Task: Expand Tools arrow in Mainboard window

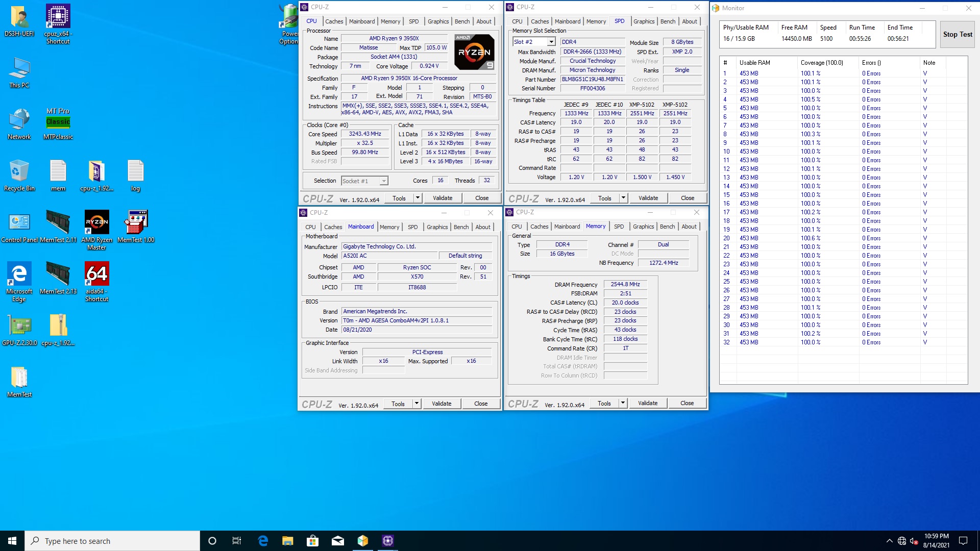Action: coord(416,404)
